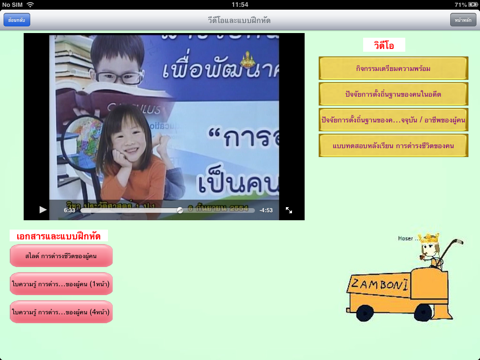Open the third yellow video button
Screen dimensions: 480x360
393,120
